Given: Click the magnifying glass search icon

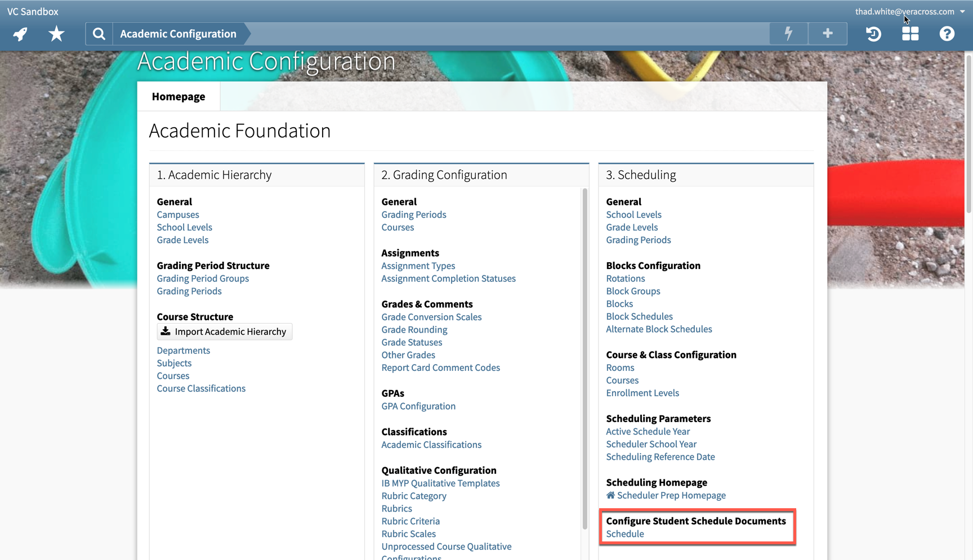Looking at the screenshot, I should [99, 34].
